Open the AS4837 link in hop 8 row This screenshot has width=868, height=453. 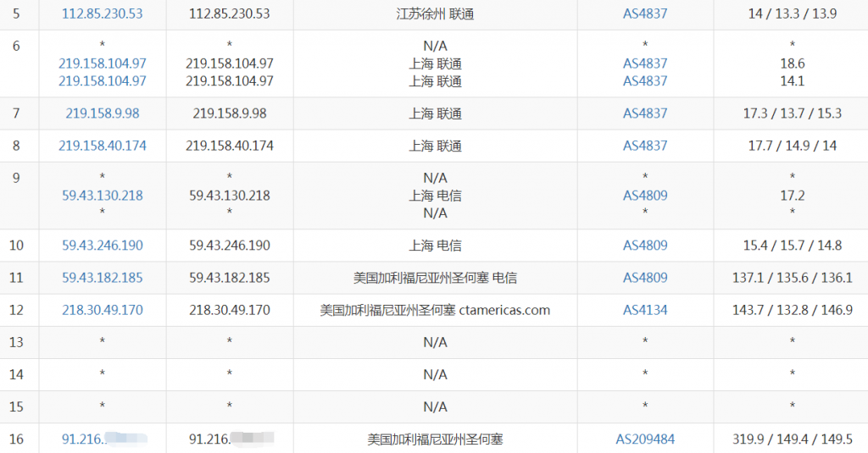click(x=645, y=146)
